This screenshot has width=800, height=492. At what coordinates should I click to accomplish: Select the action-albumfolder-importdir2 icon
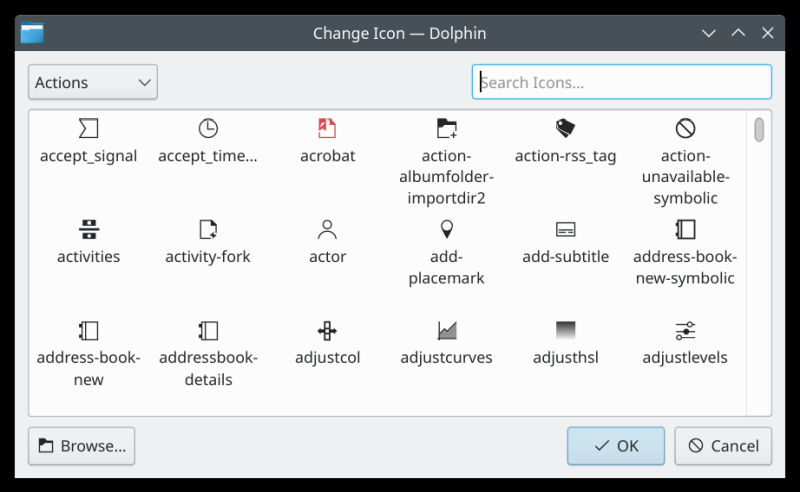pyautogui.click(x=446, y=128)
